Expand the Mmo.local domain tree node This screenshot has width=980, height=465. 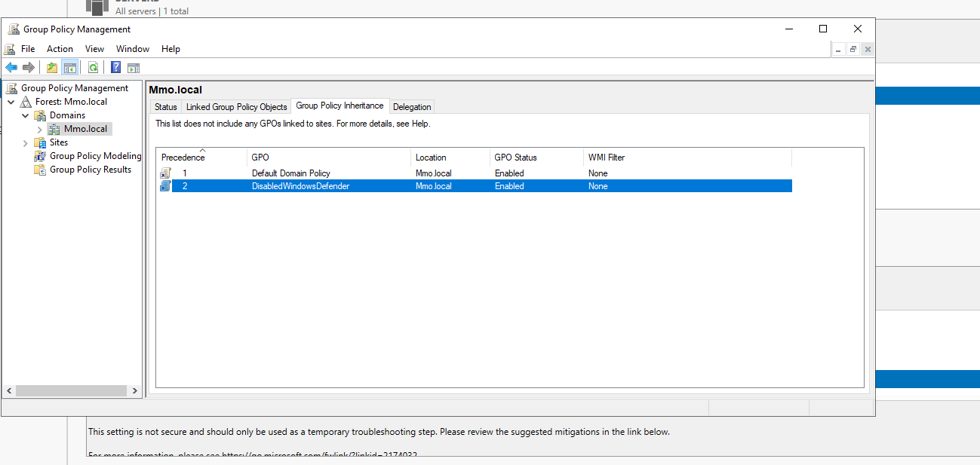40,129
